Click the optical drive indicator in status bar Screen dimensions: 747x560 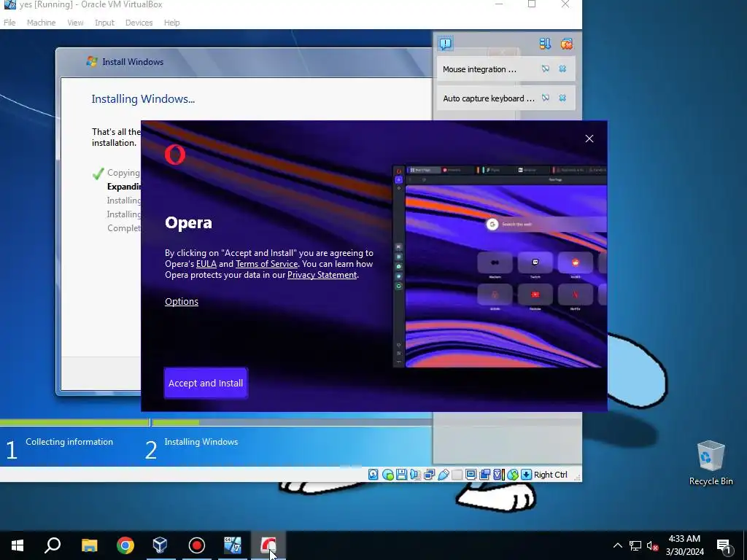tap(388, 475)
